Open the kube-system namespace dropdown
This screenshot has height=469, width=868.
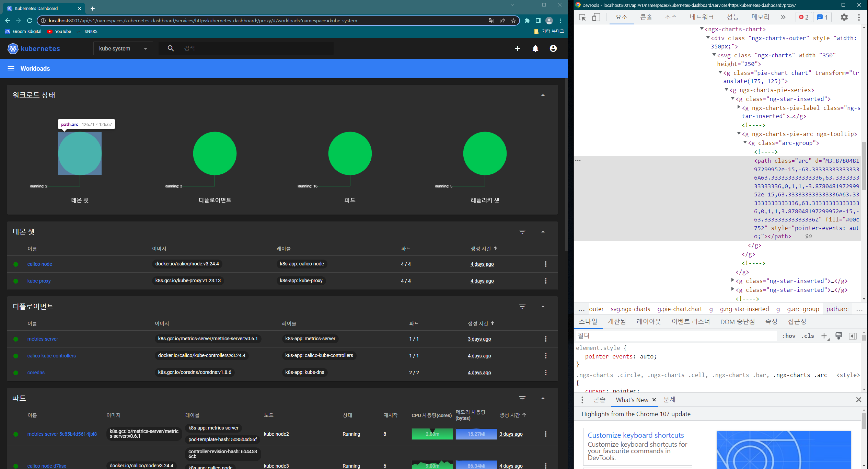pyautogui.click(x=123, y=48)
